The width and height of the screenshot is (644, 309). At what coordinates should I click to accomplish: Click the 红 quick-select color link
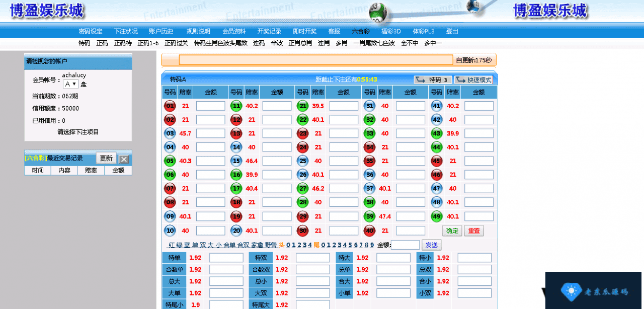coord(172,245)
